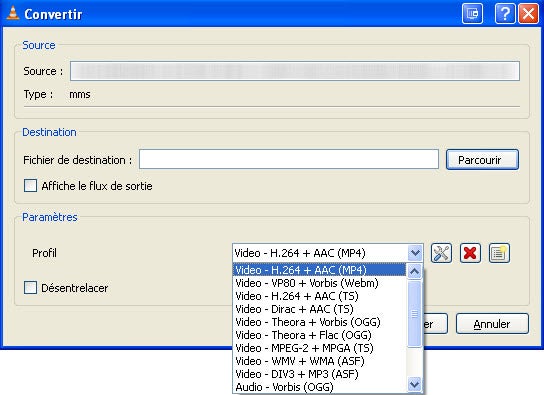Click the mms type value

80,94
